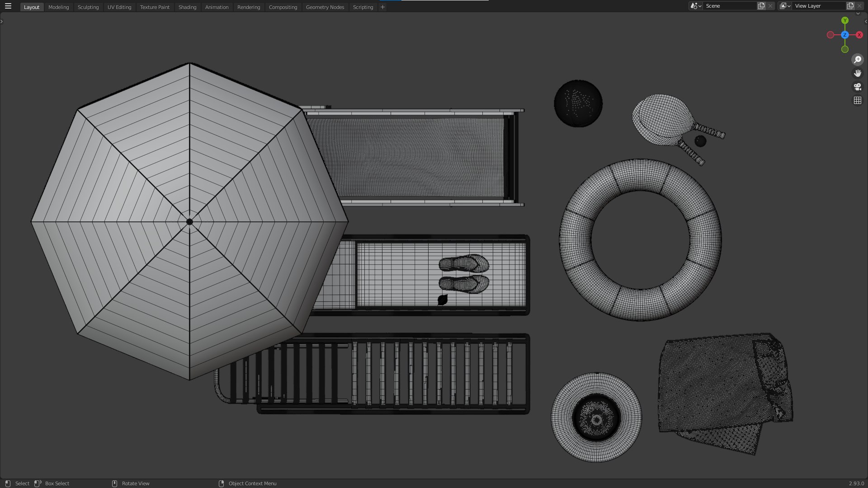Click the Scene name field
This screenshot has width=868, height=488.
[x=729, y=6]
